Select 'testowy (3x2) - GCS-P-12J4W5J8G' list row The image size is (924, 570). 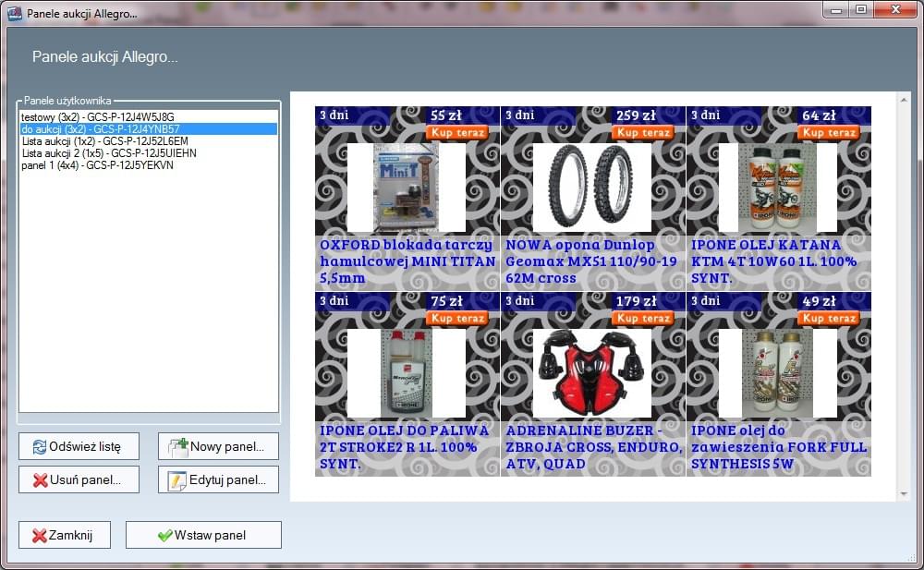coord(149,116)
